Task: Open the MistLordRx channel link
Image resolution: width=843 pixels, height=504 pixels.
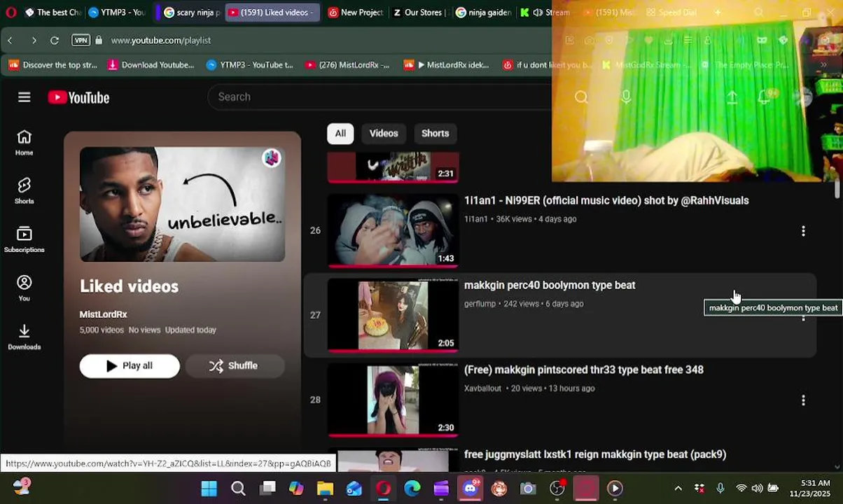Action: pyautogui.click(x=104, y=314)
